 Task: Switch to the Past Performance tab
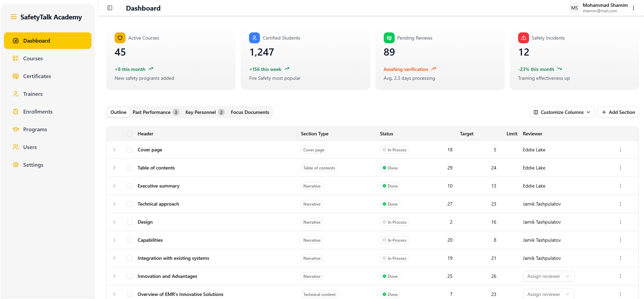(155, 112)
